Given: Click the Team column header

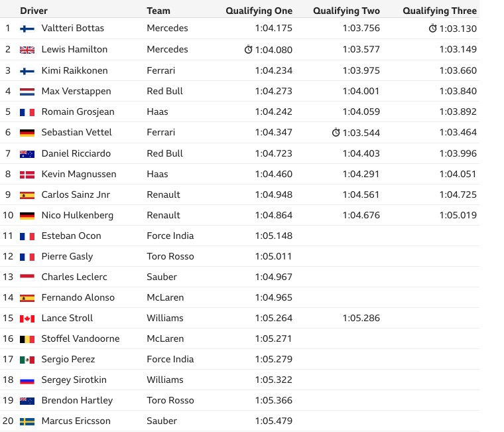Looking at the screenshot, I should (158, 11).
